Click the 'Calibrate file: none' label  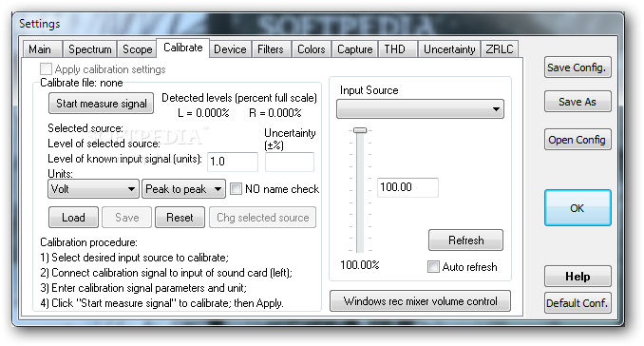pyautogui.click(x=82, y=83)
